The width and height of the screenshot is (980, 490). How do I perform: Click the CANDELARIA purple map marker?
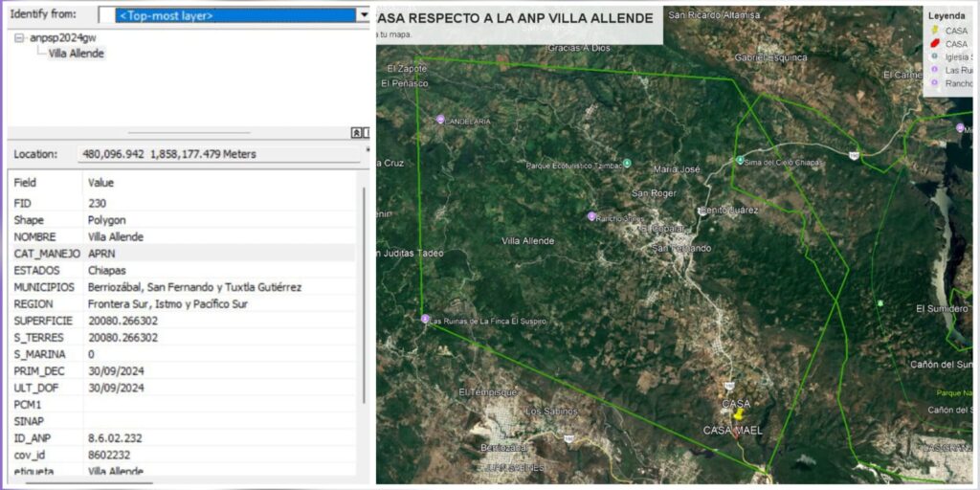tap(440, 120)
